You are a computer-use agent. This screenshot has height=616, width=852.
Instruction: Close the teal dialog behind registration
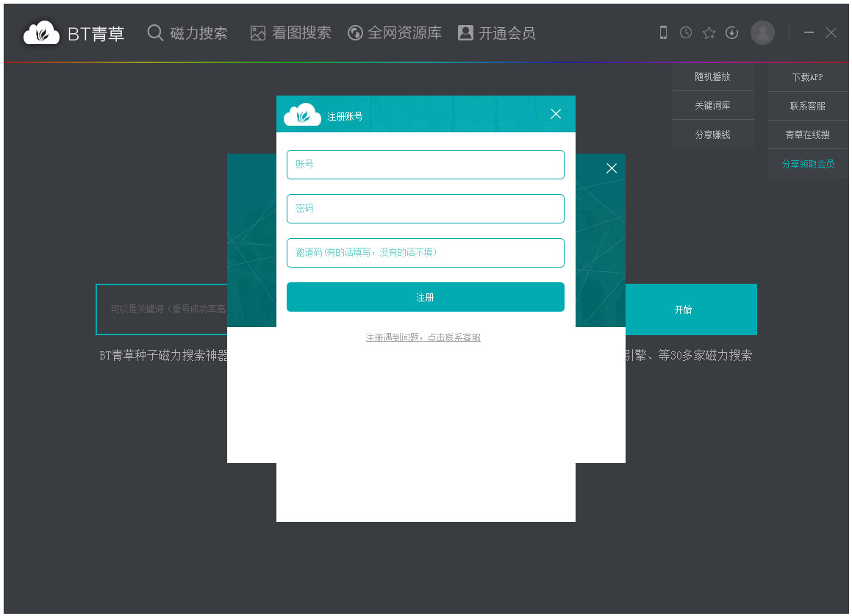coord(612,168)
